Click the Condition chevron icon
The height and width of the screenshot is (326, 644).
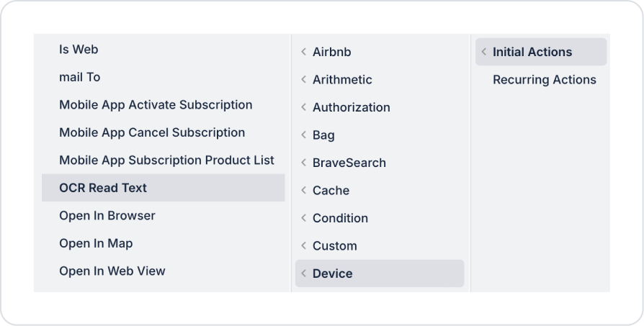point(303,218)
